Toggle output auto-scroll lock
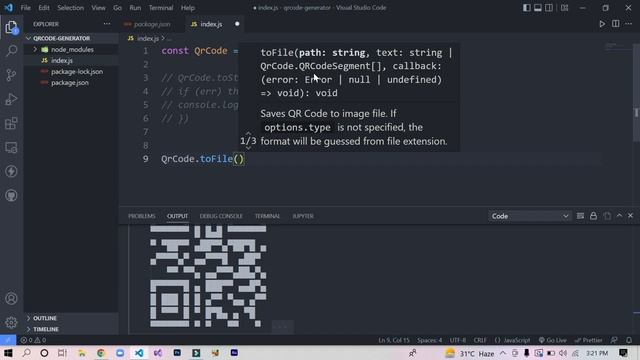Viewport: 640px width, 360px height. [593, 216]
